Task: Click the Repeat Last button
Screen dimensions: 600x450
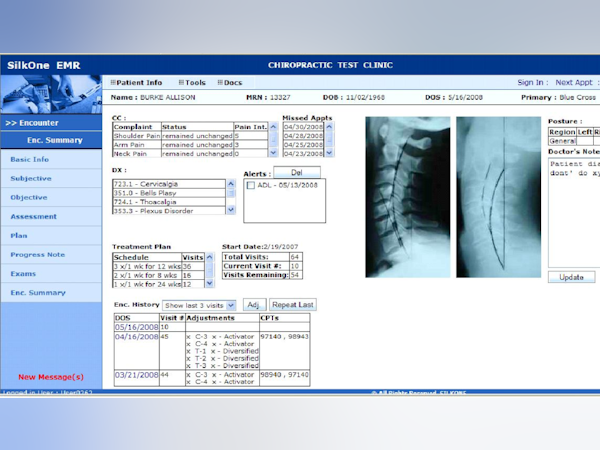Action: click(293, 305)
